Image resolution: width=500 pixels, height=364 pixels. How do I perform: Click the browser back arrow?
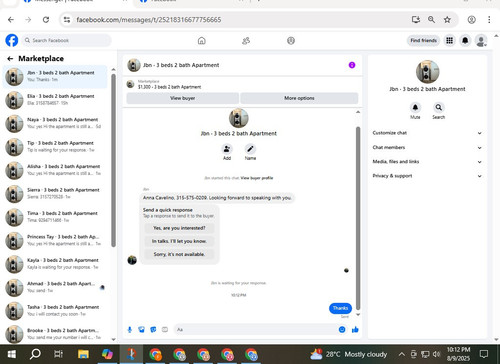(x=11, y=20)
